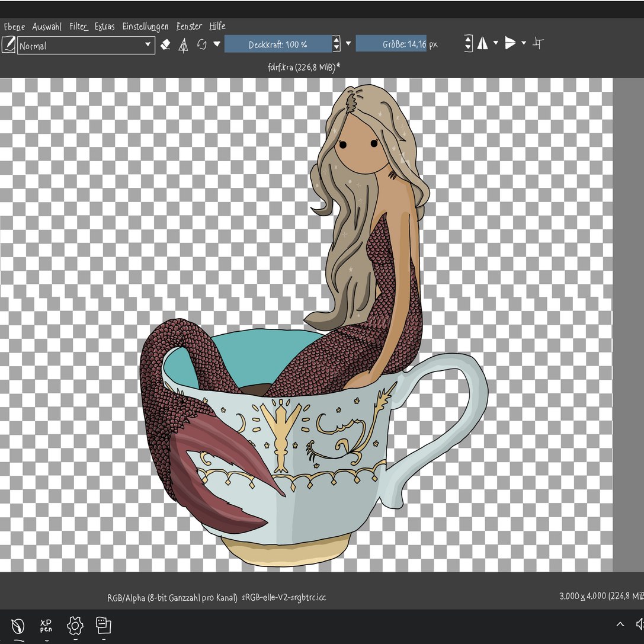Viewport: 644px width, 644px height.
Task: Toggle horizontal mirror tool
Action: point(483,43)
